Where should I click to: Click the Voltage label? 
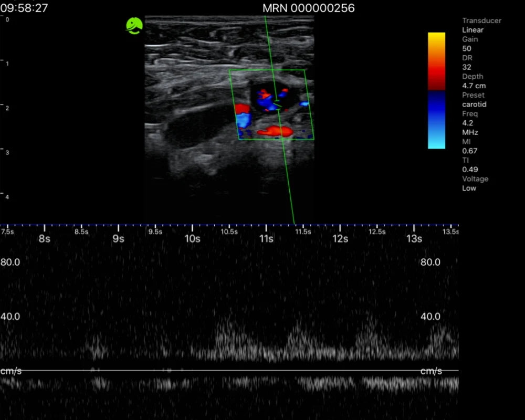(x=475, y=179)
